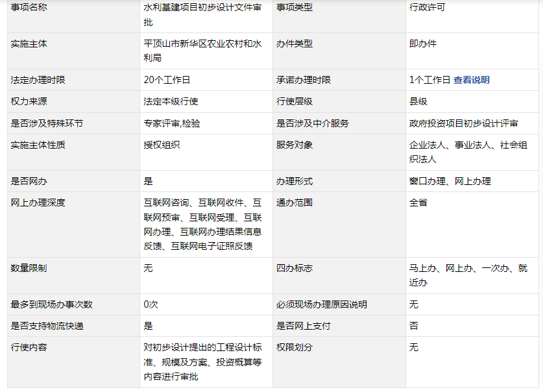Select the 水利基建项目初步设计文件审批 text
This screenshot has width=543, height=392.
pyautogui.click(x=202, y=15)
